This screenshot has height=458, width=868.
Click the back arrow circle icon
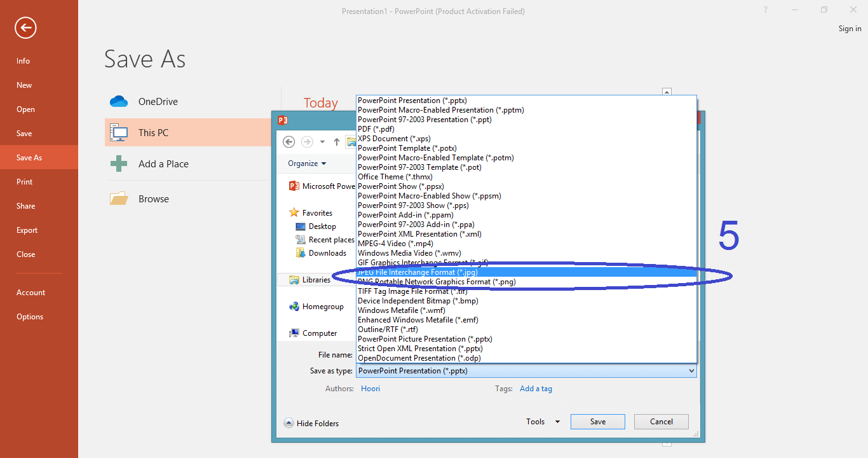[x=26, y=27]
